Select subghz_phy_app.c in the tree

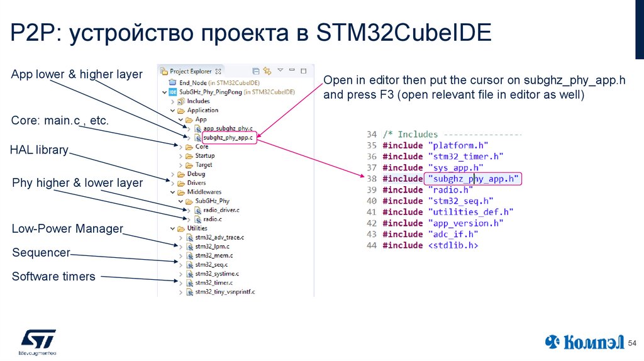(228, 138)
